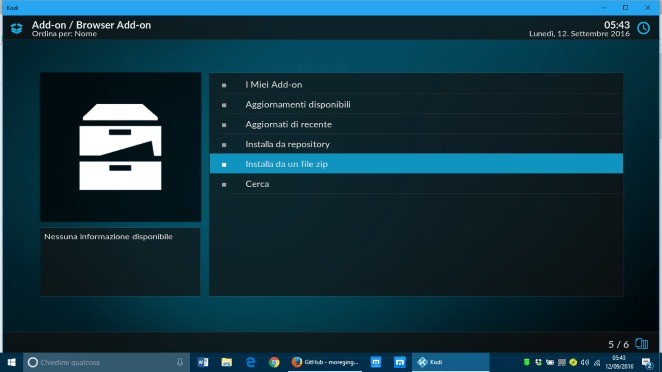
Task: Click the 'Ordina per: Nome' sort label
Action: tap(64, 34)
